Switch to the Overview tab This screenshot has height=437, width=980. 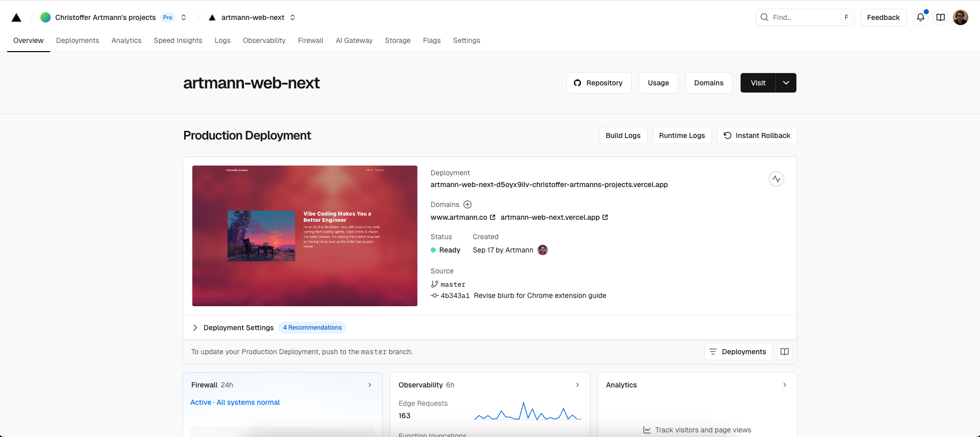pos(29,40)
